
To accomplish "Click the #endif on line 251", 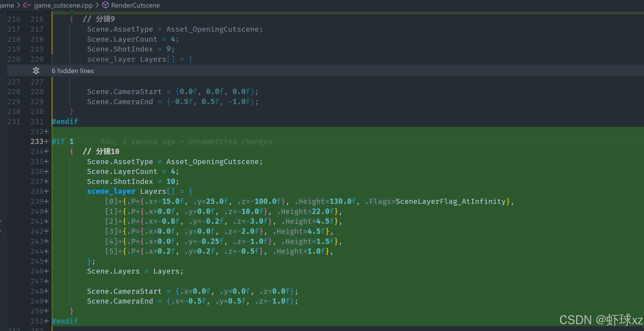I will pyautogui.click(x=65, y=321).
